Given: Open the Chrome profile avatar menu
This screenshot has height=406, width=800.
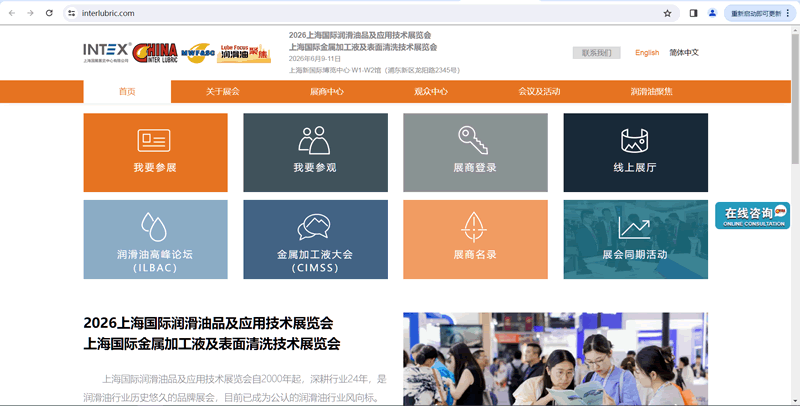Looking at the screenshot, I should tap(712, 13).
